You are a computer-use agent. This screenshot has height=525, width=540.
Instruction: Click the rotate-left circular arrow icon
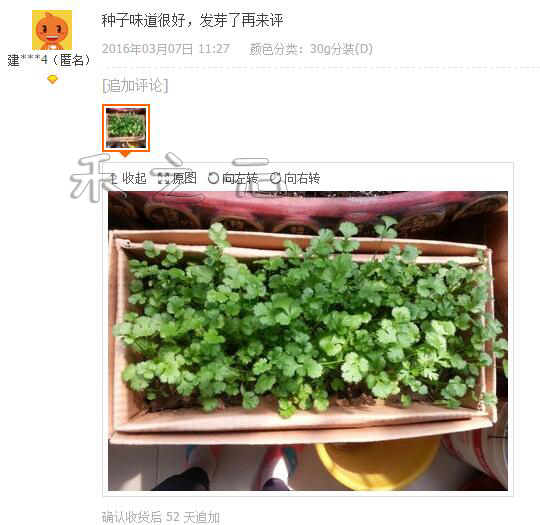(x=213, y=178)
